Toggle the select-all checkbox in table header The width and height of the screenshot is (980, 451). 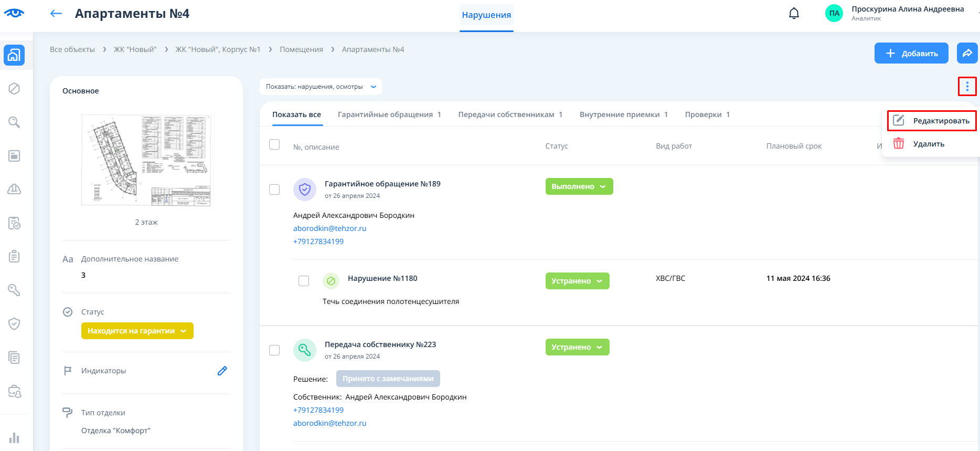point(274,144)
